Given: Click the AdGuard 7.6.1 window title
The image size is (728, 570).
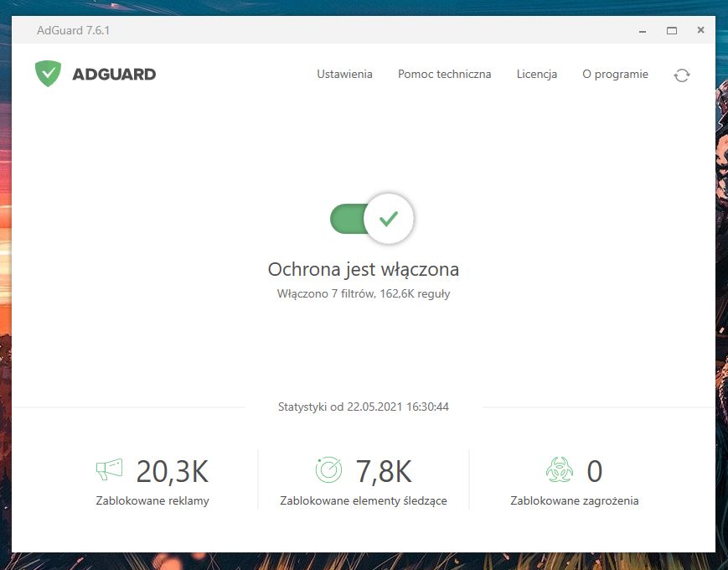Looking at the screenshot, I should pyautogui.click(x=74, y=30).
